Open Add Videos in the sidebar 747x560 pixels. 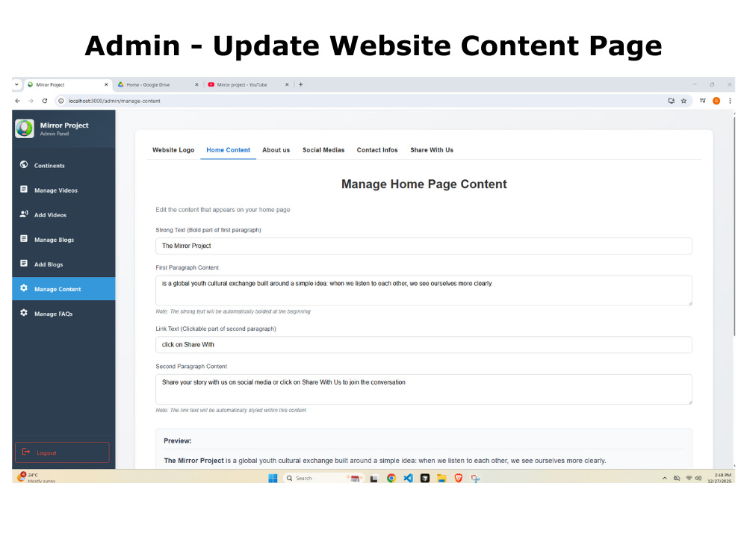[x=63, y=215]
